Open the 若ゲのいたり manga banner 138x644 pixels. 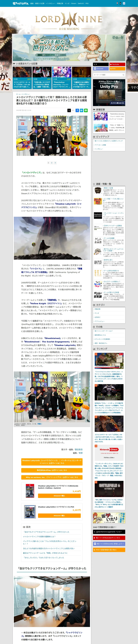(x=109, y=518)
